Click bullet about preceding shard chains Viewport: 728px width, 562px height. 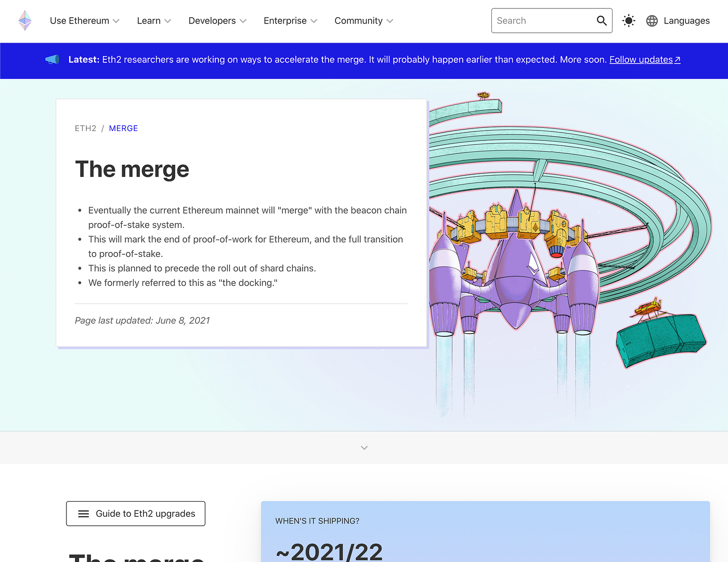point(202,268)
